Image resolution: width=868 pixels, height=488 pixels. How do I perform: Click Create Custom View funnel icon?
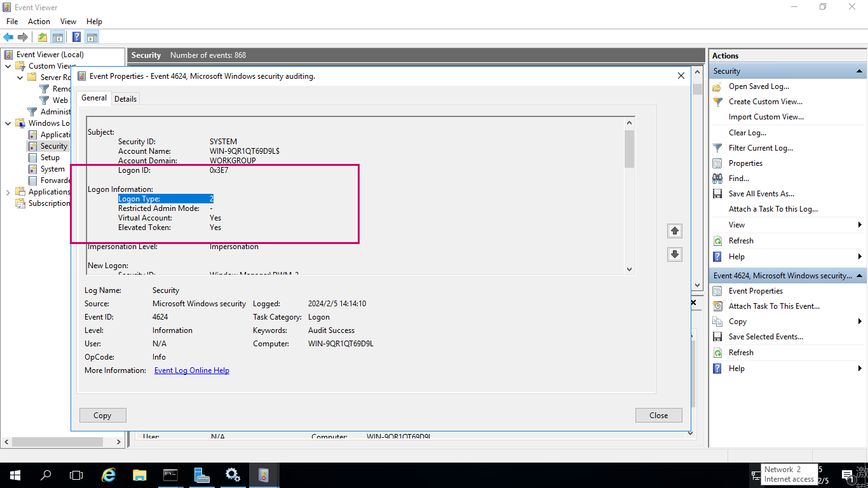coord(717,102)
